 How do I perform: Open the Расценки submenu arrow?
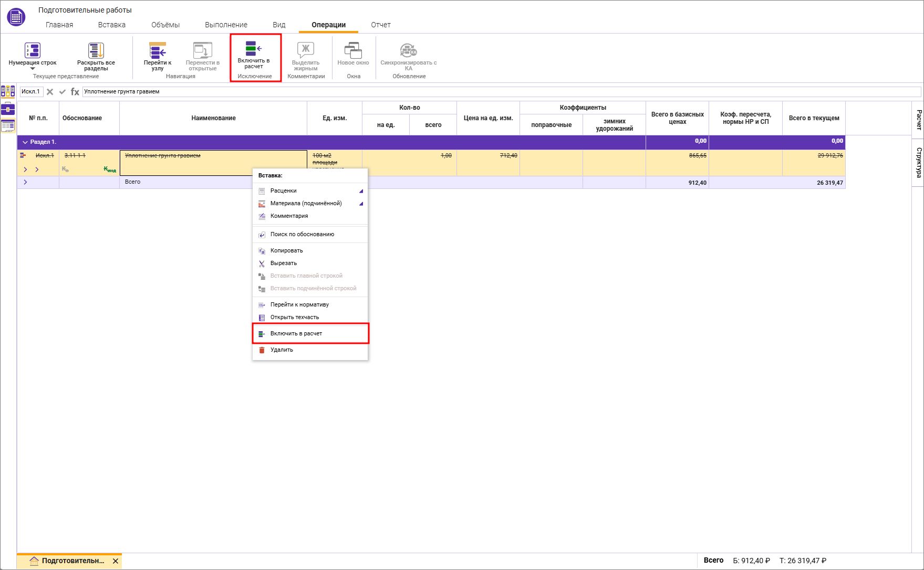361,191
